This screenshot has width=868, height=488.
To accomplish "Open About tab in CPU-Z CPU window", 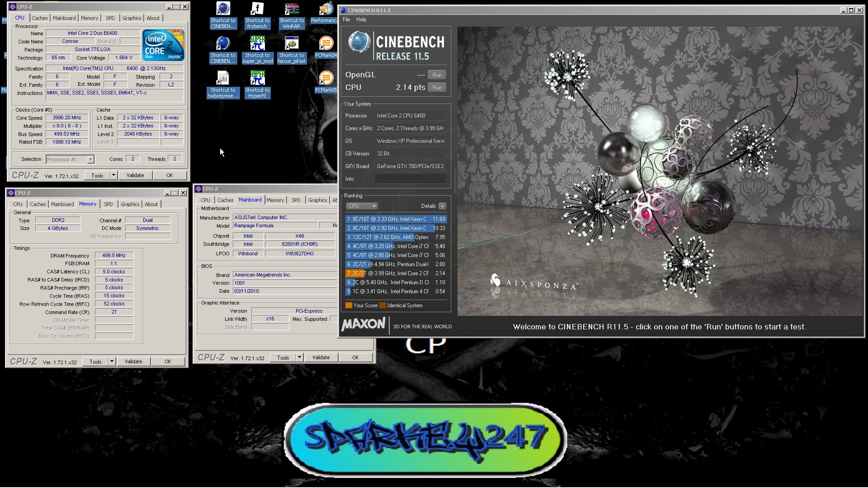I will pos(153,18).
